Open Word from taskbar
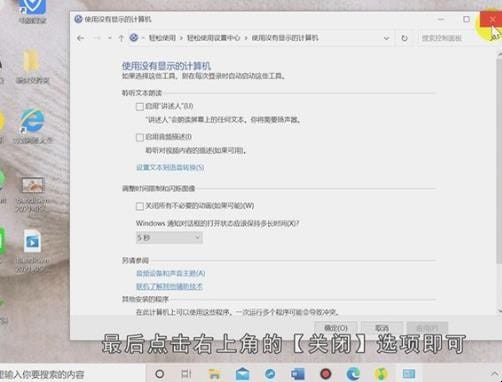Screen dimensions: 502x382 [298, 374]
